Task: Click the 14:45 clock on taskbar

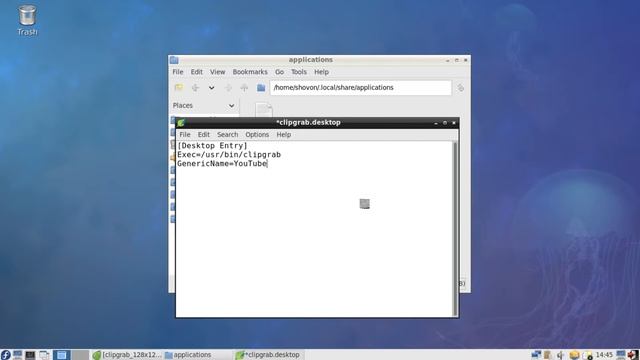Action: point(604,355)
